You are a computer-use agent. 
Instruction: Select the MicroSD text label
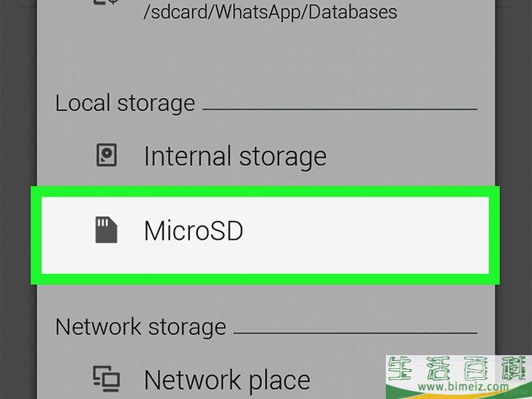[194, 231]
